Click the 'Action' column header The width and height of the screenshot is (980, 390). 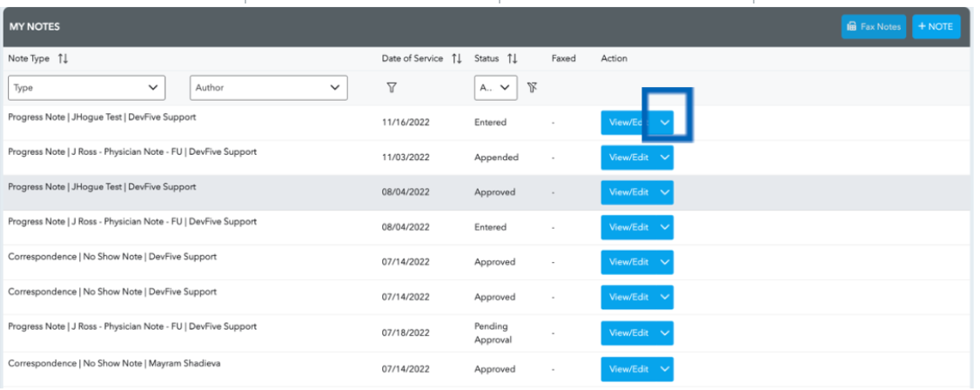coord(614,58)
